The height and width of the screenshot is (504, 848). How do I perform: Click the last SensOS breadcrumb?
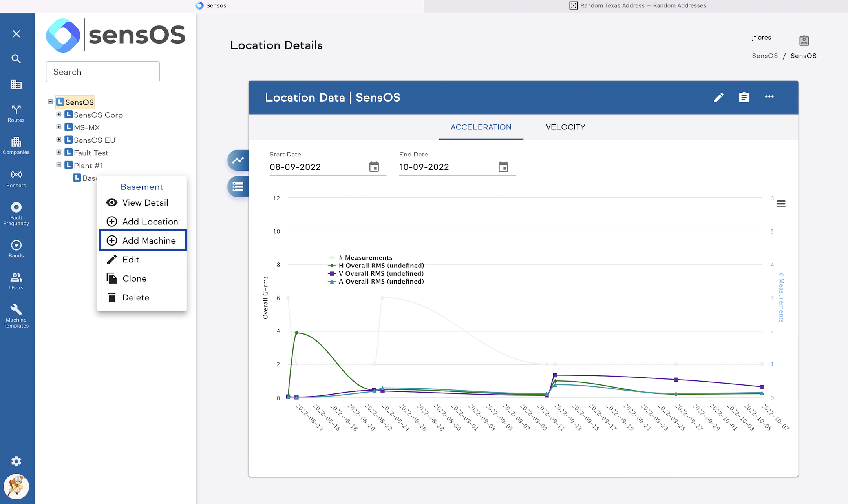[803, 56]
